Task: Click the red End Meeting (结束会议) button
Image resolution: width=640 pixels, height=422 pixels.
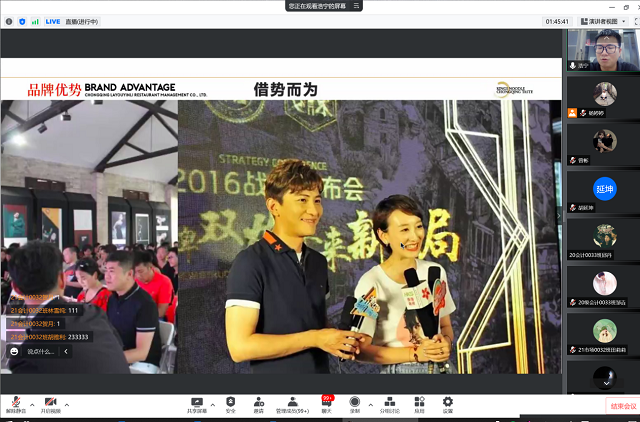Action: pyautogui.click(x=623, y=406)
